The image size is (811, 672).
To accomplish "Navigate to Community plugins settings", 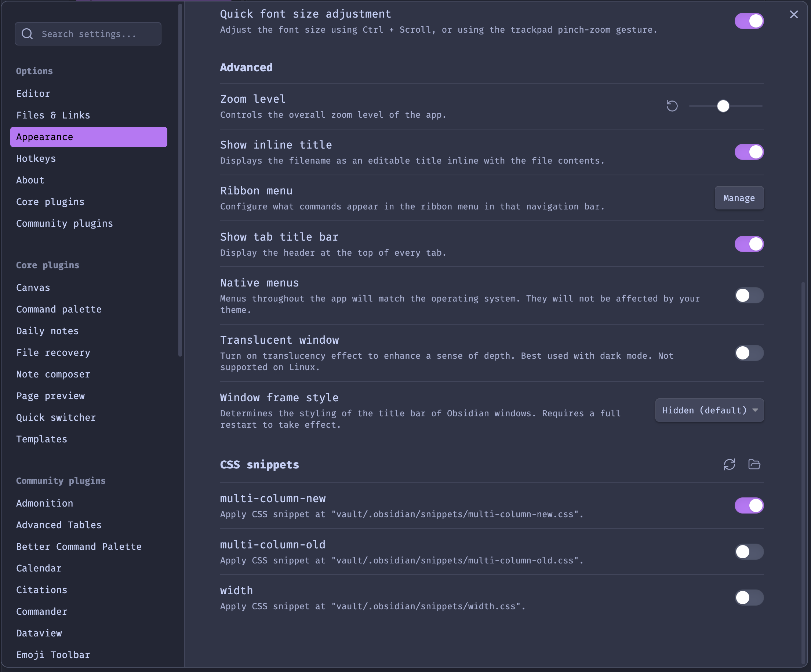I will (x=65, y=223).
